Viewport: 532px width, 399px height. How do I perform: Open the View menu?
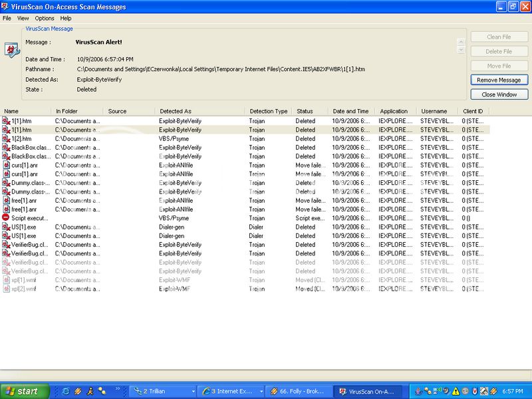coord(23,19)
